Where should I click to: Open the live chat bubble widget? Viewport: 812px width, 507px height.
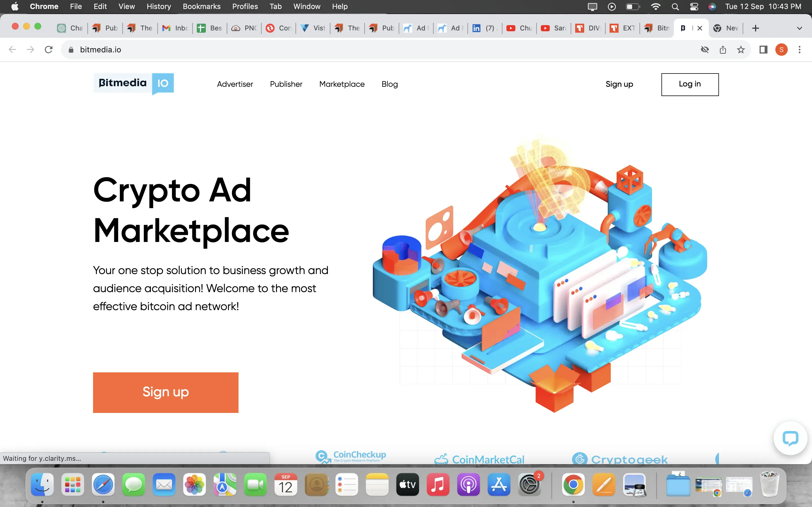pos(790,438)
